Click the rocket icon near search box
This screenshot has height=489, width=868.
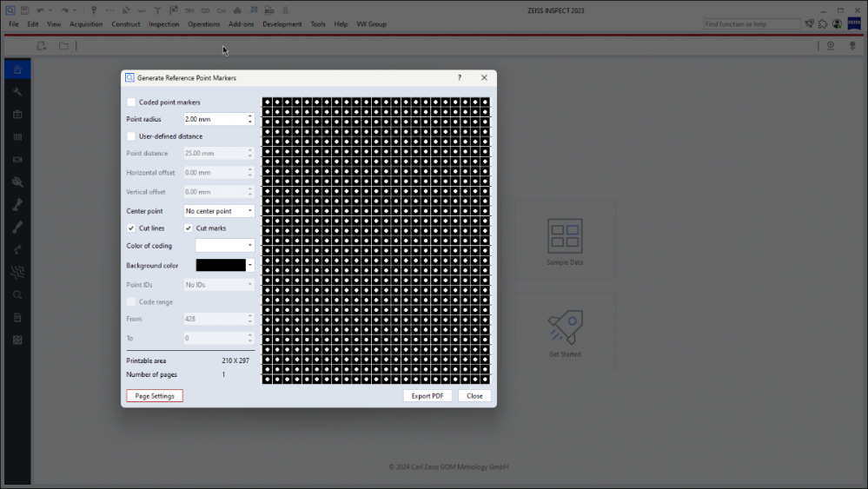point(809,23)
